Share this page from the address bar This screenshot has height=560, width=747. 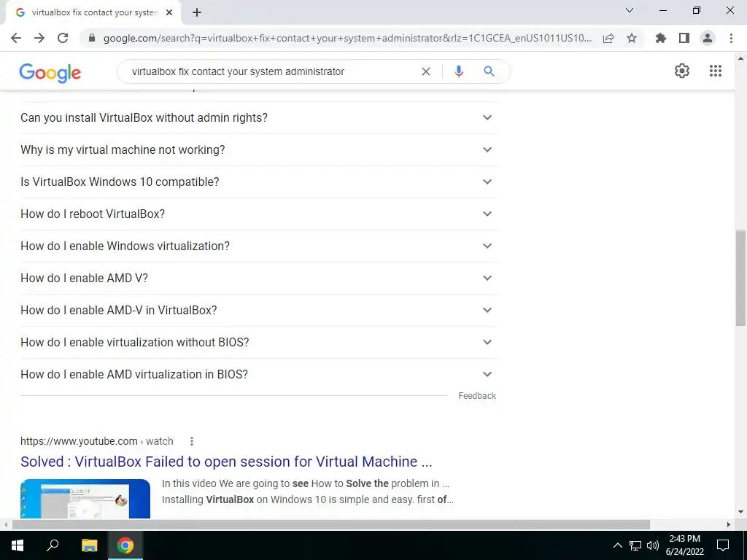tap(608, 38)
